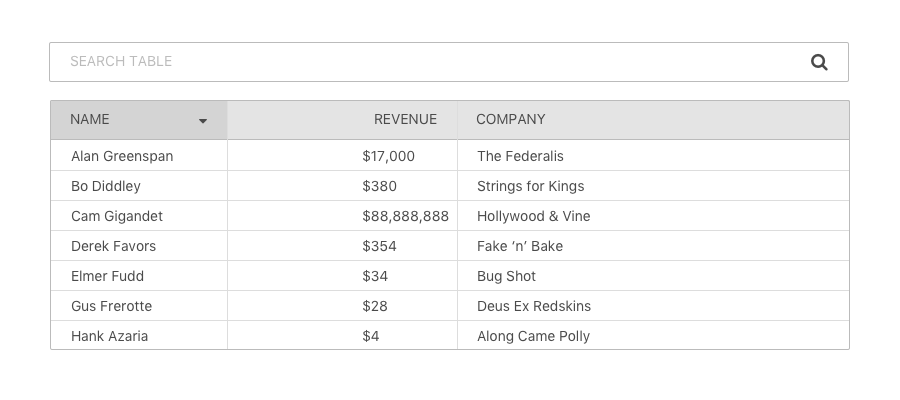Viewport: 900px width, 400px height.
Task: Select the Derek Favors row
Action: click(x=449, y=246)
